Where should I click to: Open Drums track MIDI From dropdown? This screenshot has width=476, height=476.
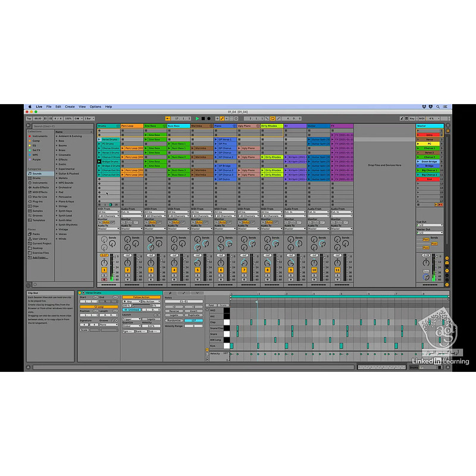(x=108, y=212)
